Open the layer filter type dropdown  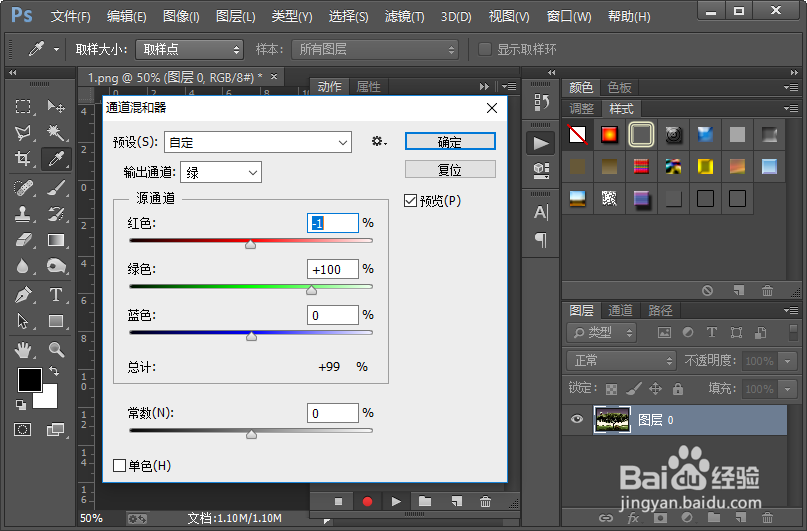(602, 333)
